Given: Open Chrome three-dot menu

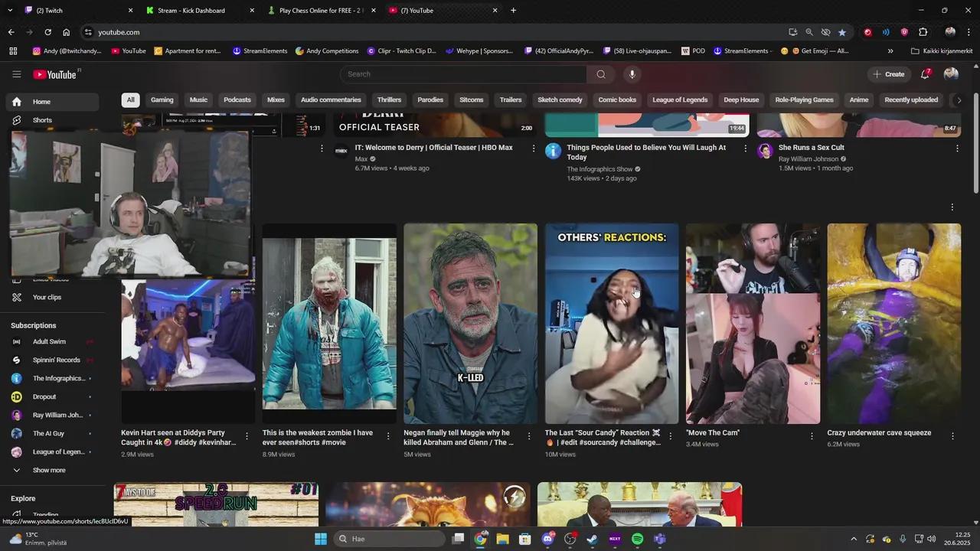Looking at the screenshot, I should pyautogui.click(x=969, y=32).
